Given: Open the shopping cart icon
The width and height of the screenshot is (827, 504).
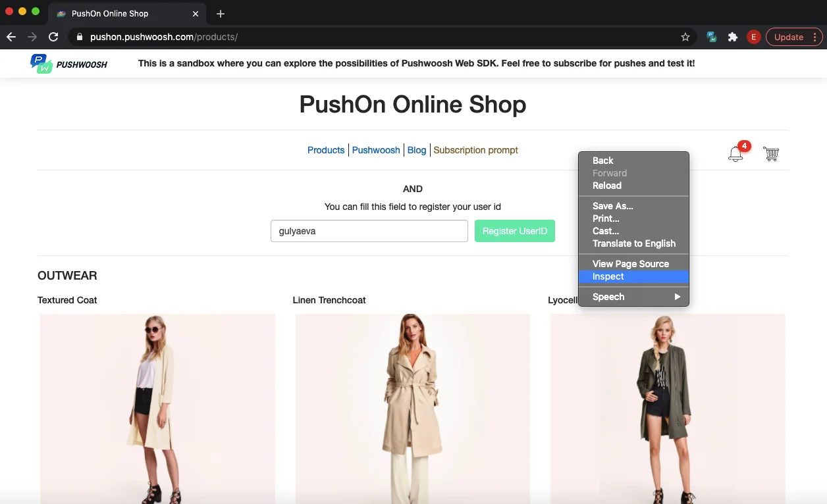Looking at the screenshot, I should pos(771,153).
